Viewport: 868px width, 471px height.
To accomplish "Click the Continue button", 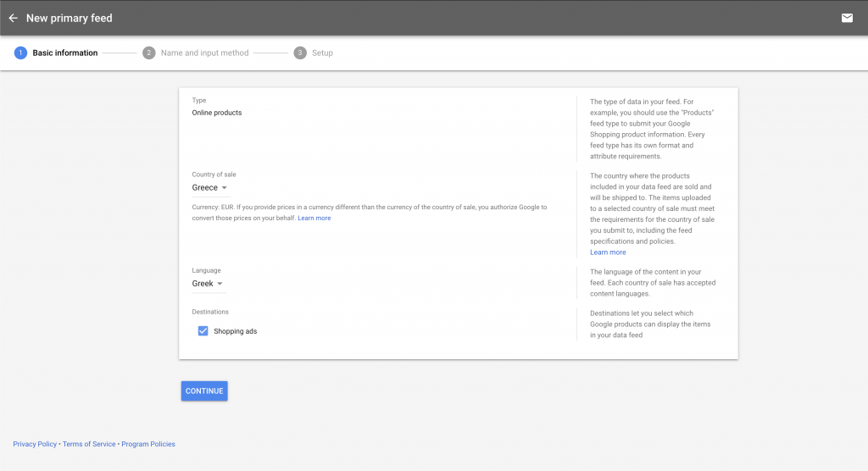I will click(204, 391).
